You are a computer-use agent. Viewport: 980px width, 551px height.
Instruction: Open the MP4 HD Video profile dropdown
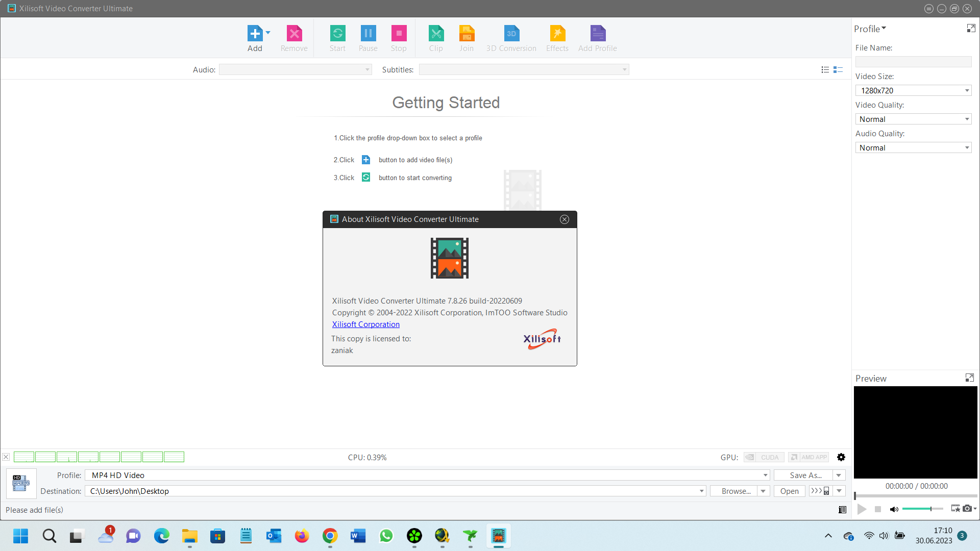427,475
